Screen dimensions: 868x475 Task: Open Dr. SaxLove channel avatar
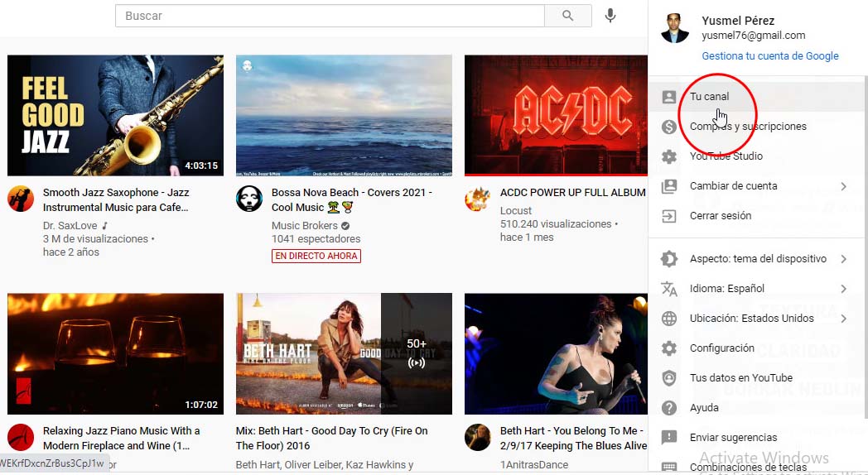pos(21,199)
